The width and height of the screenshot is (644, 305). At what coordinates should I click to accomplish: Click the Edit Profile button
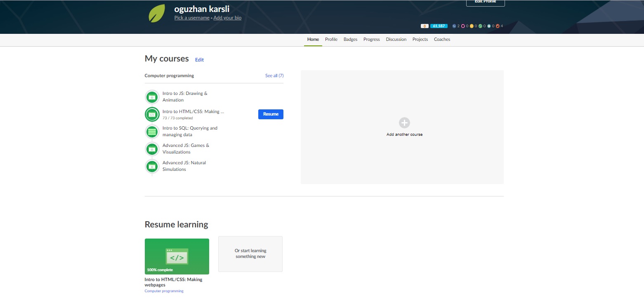(486, 2)
